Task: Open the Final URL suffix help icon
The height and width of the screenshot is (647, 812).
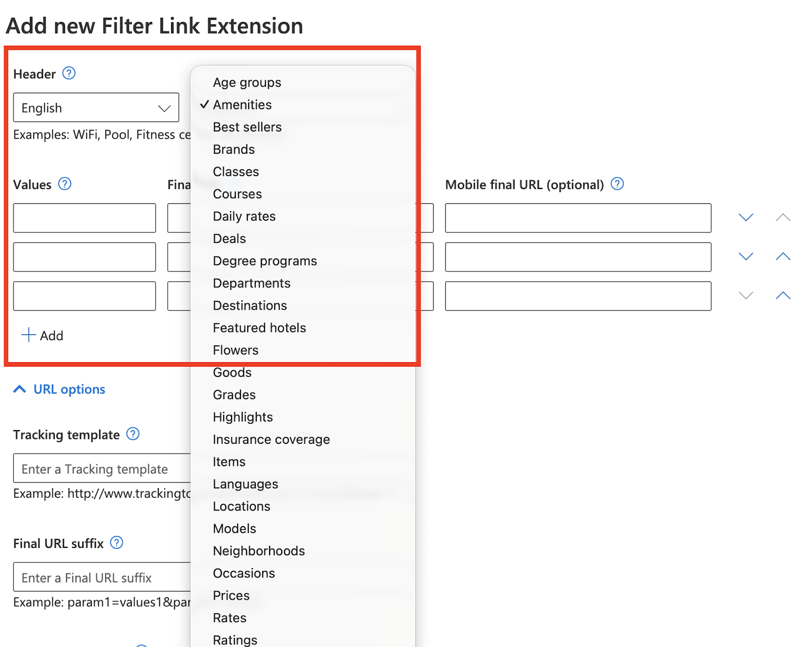Action: tap(117, 543)
